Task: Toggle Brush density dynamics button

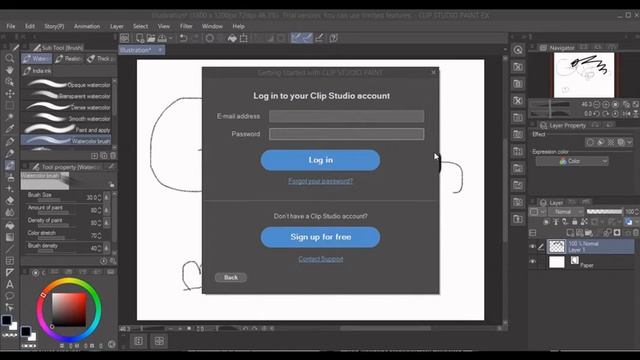Action: [x=107, y=248]
